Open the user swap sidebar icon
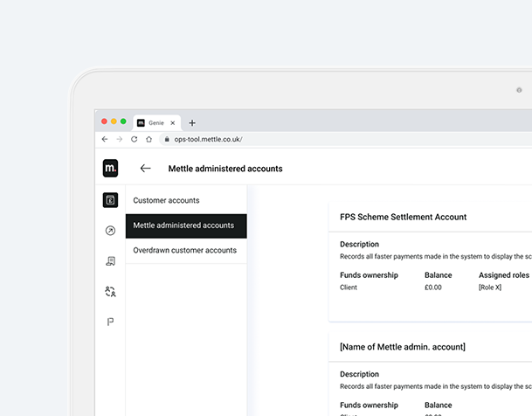Image resolution: width=532 pixels, height=416 pixels. point(110,292)
